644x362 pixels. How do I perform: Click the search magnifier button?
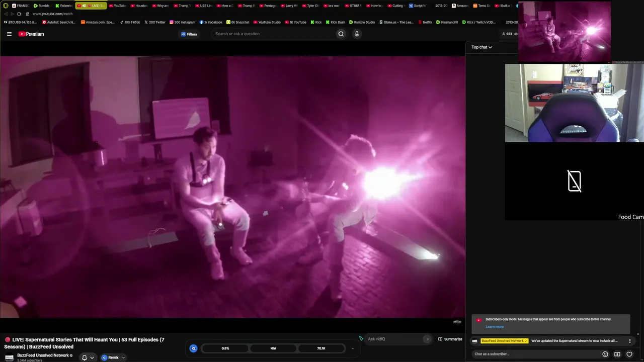click(x=341, y=34)
